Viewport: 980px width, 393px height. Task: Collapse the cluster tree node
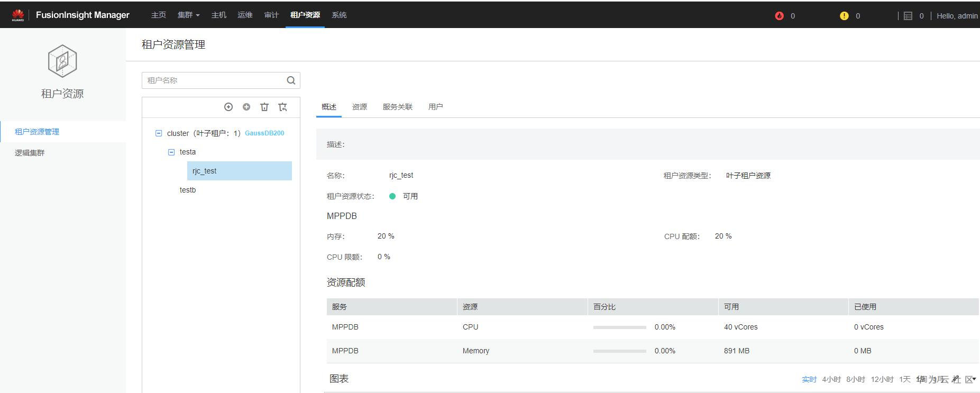click(x=158, y=133)
